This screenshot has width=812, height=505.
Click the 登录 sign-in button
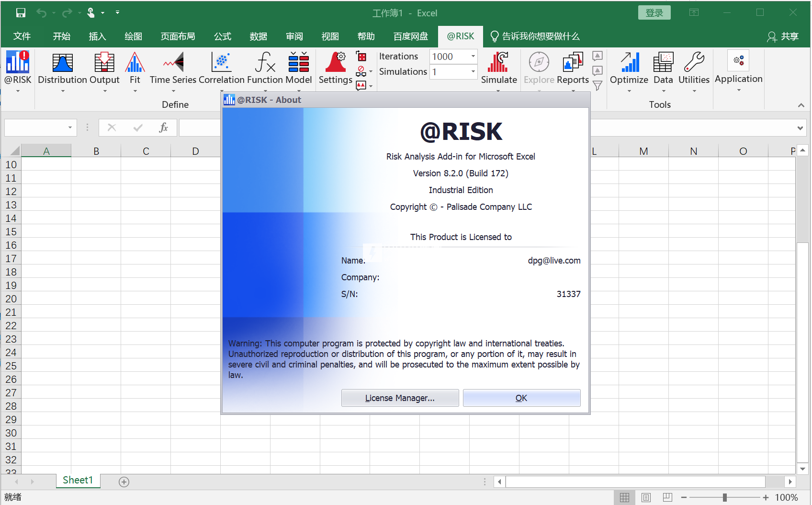click(x=654, y=13)
